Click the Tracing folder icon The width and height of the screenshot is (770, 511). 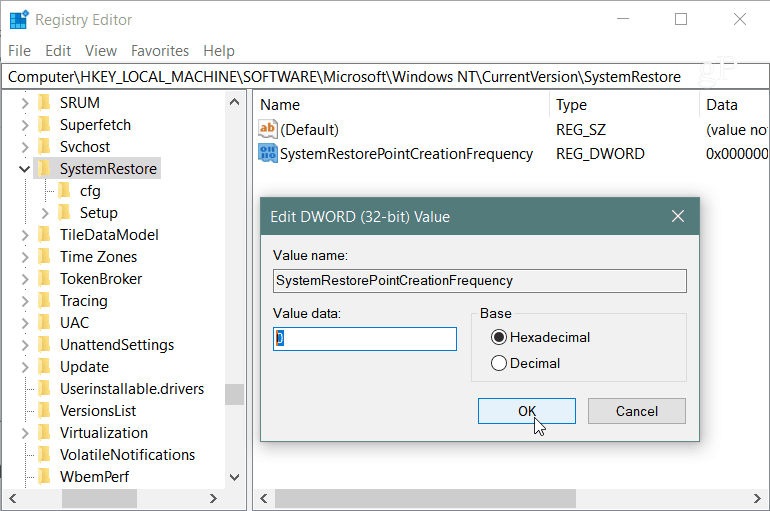pos(44,300)
